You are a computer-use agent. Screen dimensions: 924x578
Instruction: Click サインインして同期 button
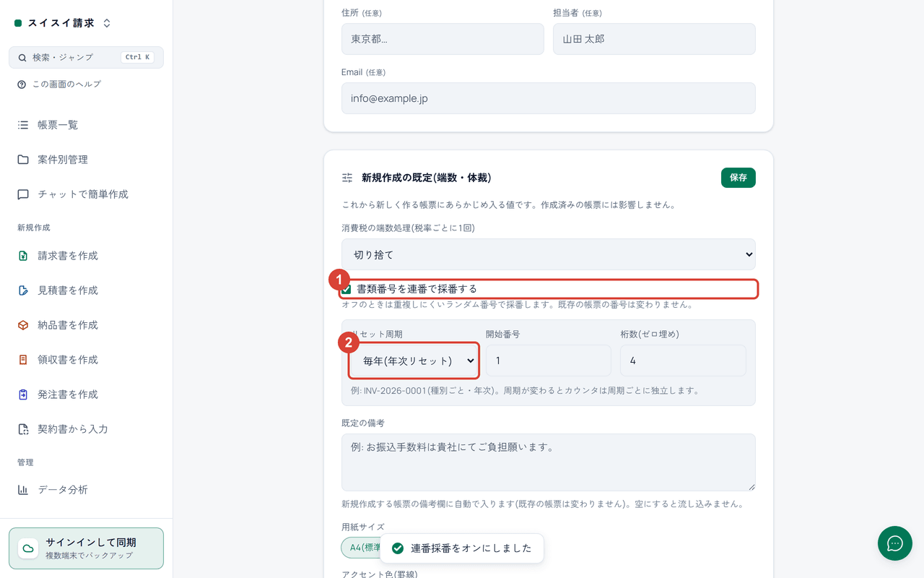tap(87, 548)
